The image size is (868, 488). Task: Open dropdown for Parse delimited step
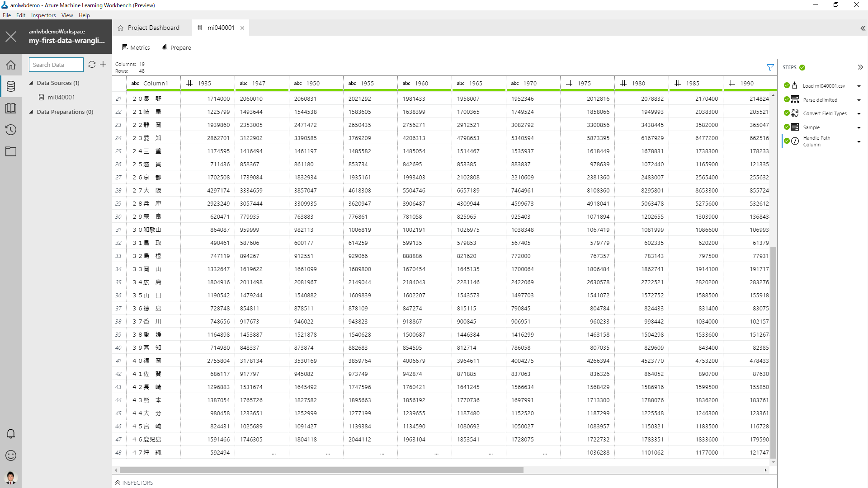click(x=859, y=100)
